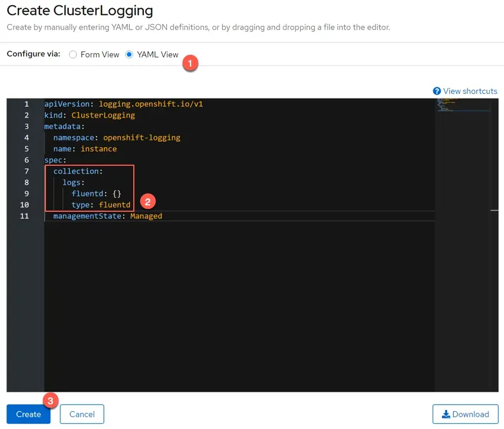
Task: Open View shortcuts
Action: 470,91
